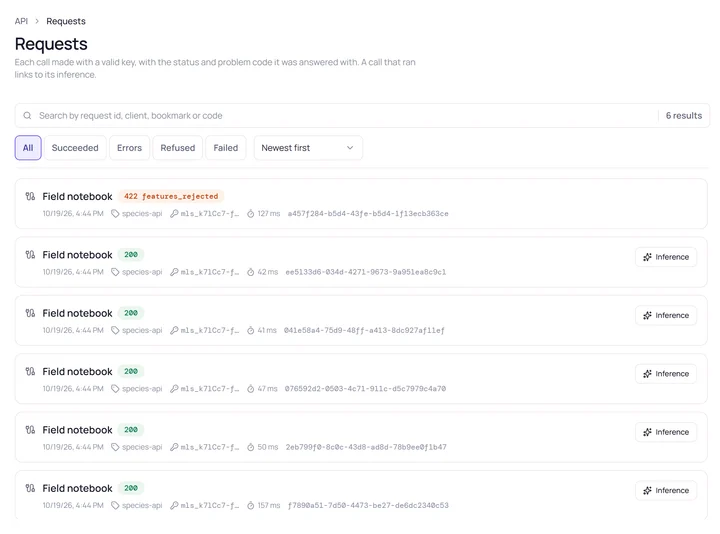Click the timer icon beside 47 ms

coord(251,388)
